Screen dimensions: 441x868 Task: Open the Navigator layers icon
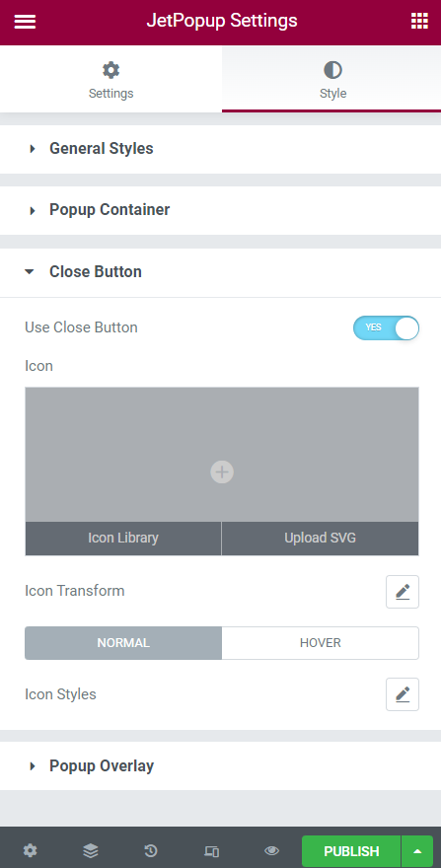91,851
